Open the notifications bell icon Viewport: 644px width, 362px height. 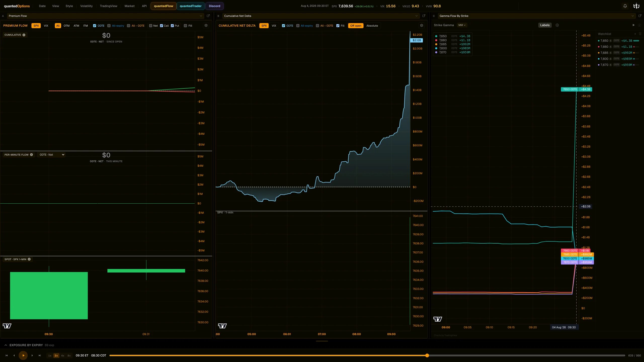[625, 6]
